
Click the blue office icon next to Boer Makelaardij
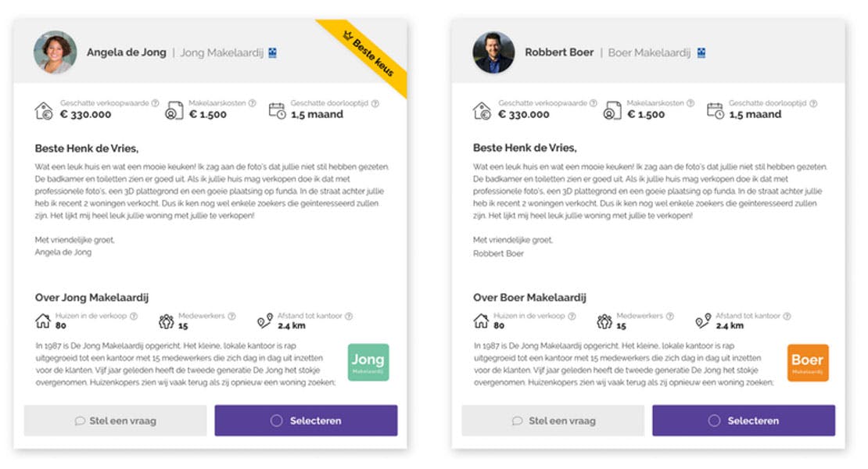pyautogui.click(x=703, y=52)
